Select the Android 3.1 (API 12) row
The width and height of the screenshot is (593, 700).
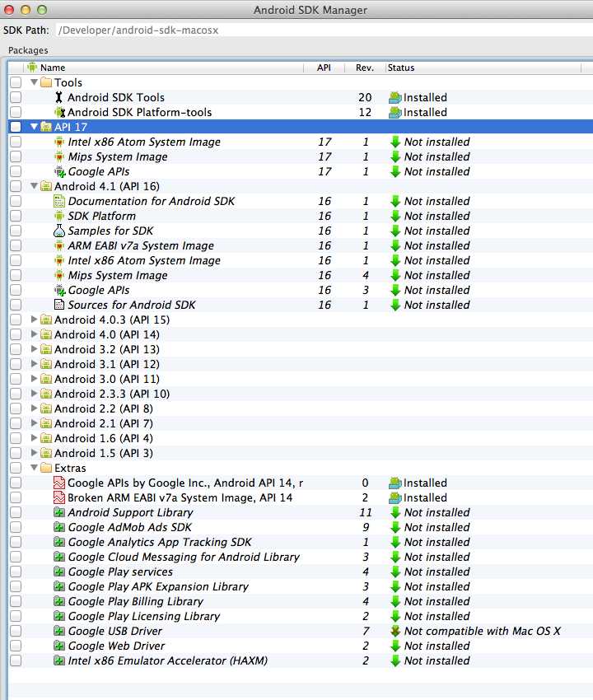300,364
